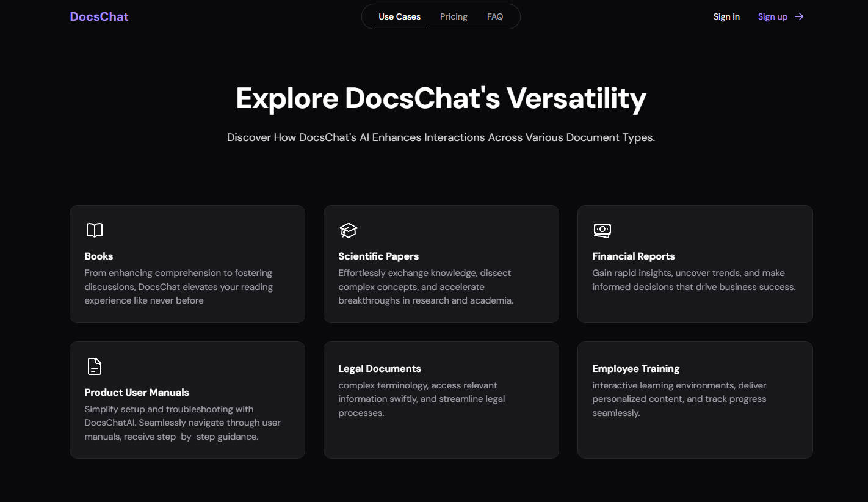Switch to the Pricing tab

453,16
